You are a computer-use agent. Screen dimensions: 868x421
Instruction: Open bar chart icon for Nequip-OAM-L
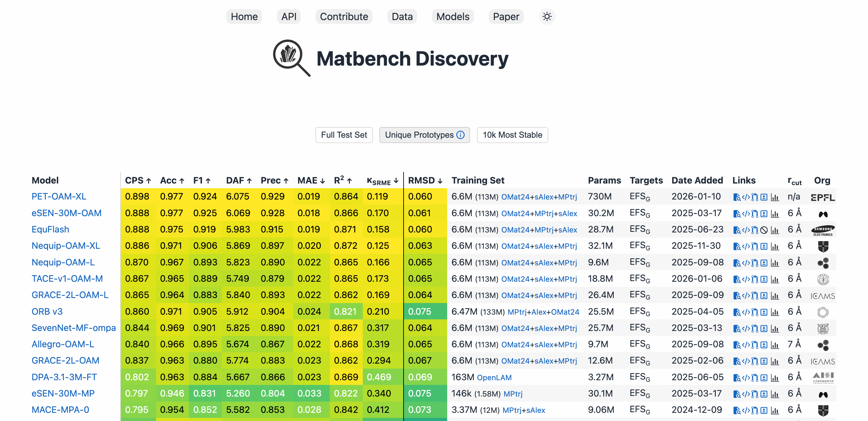point(775,263)
